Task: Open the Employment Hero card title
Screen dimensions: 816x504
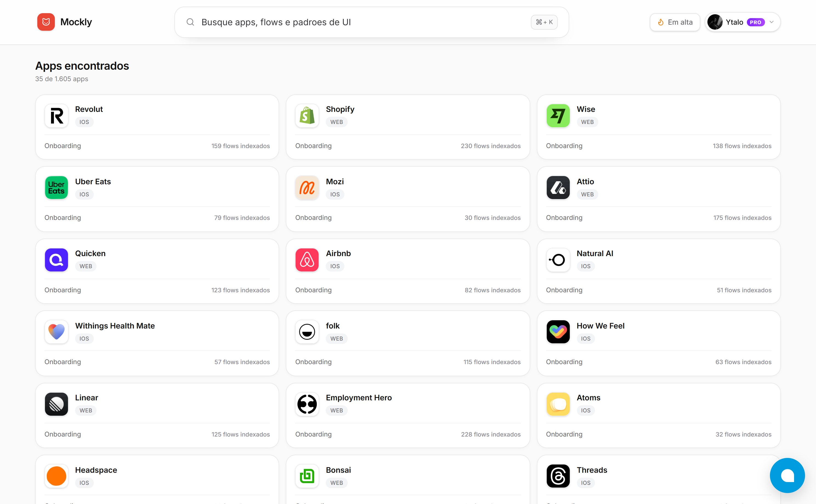Action: [x=359, y=397]
